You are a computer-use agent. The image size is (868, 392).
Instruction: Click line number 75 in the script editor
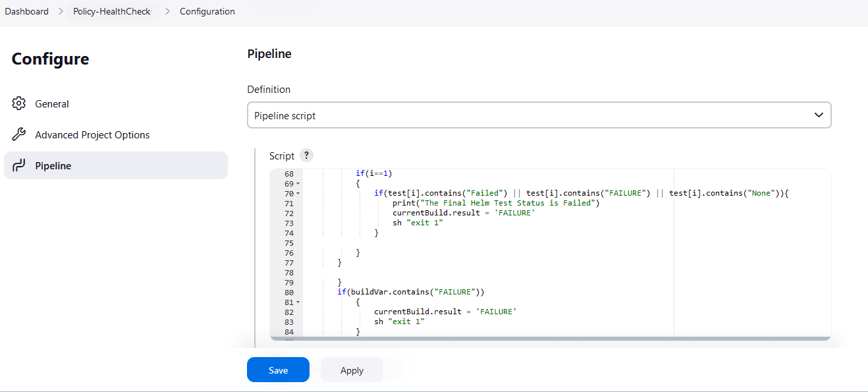288,242
